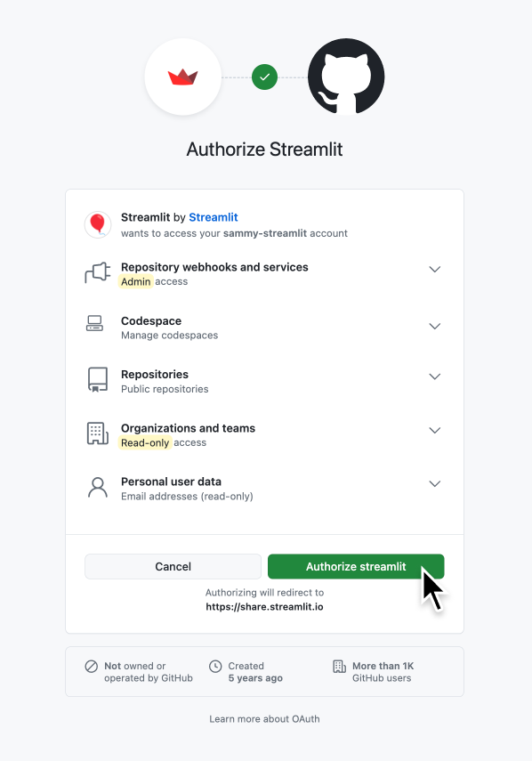This screenshot has width=532, height=761.
Task: Click the prohibition icon near Not owned
Action: click(x=93, y=666)
